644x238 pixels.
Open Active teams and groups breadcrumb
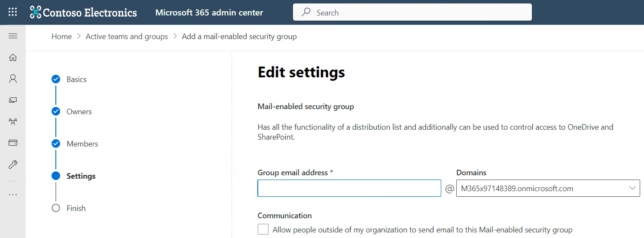pyautogui.click(x=127, y=37)
